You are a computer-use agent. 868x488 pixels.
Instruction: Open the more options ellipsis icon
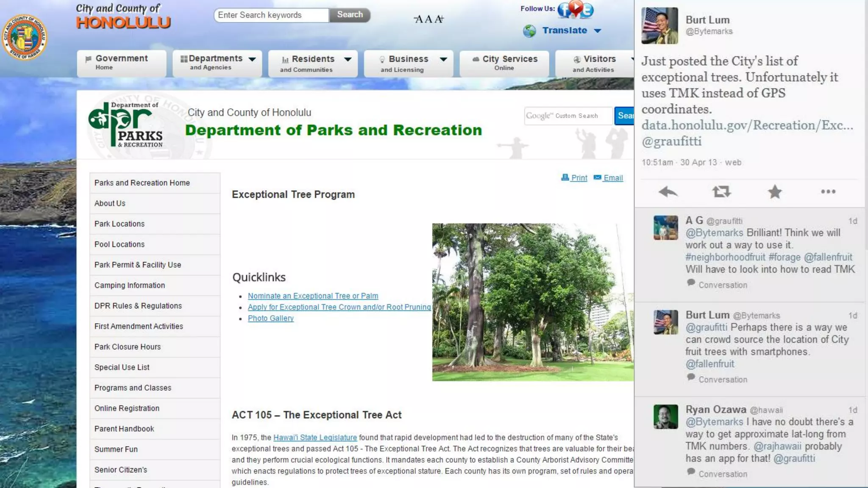[828, 192]
